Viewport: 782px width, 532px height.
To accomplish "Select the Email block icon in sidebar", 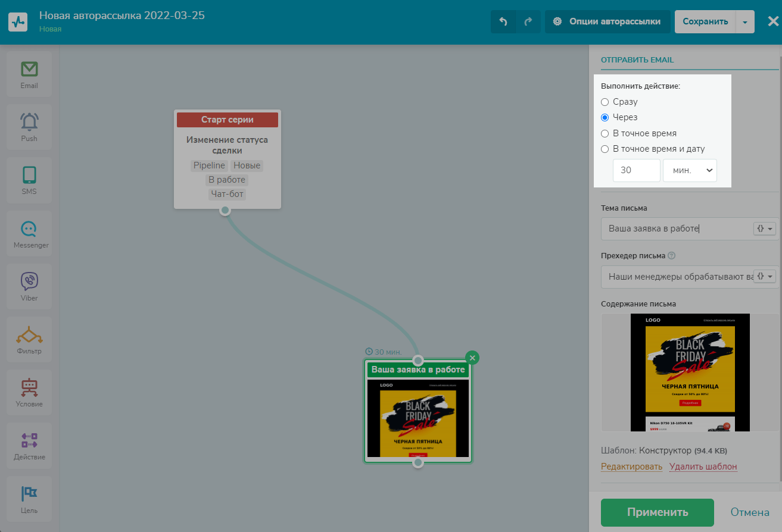I will click(x=29, y=74).
